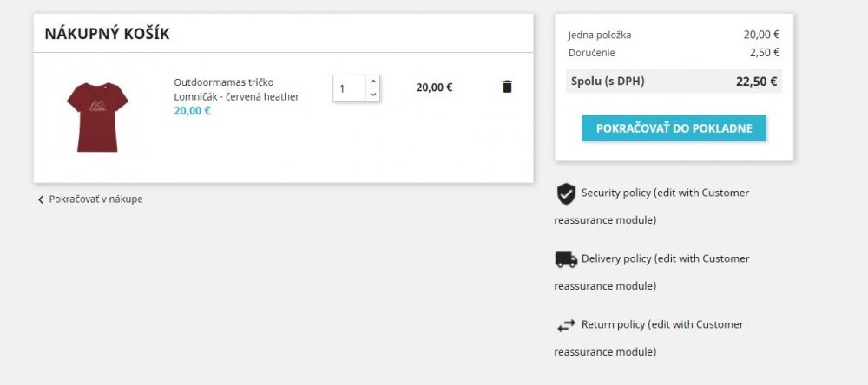Click the Return policy arrows icon
The height and width of the screenshot is (385, 868).
[566, 325]
